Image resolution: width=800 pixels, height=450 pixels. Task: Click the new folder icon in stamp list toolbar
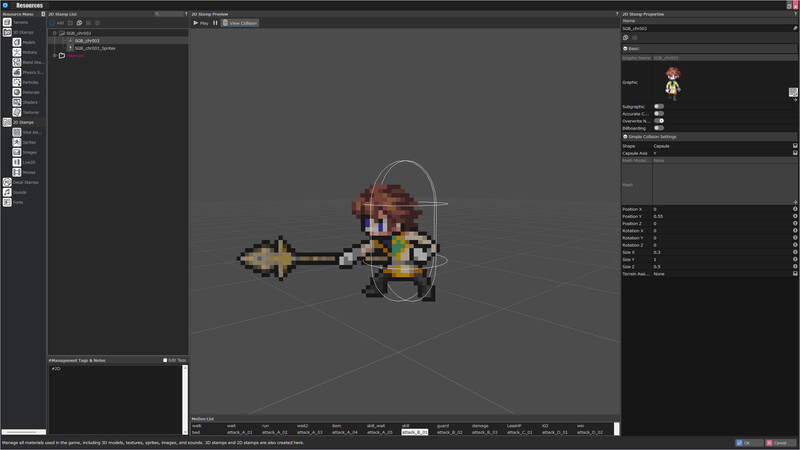[x=70, y=23]
